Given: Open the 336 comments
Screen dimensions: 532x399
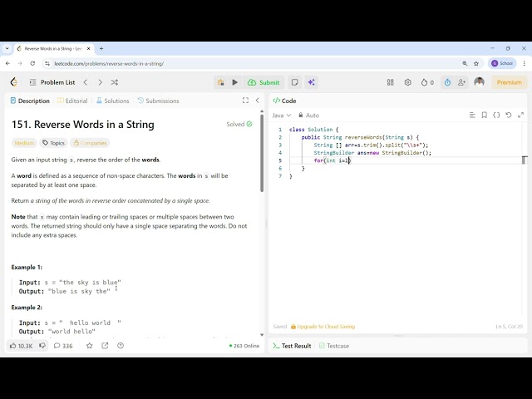Looking at the screenshot, I should click(63, 346).
